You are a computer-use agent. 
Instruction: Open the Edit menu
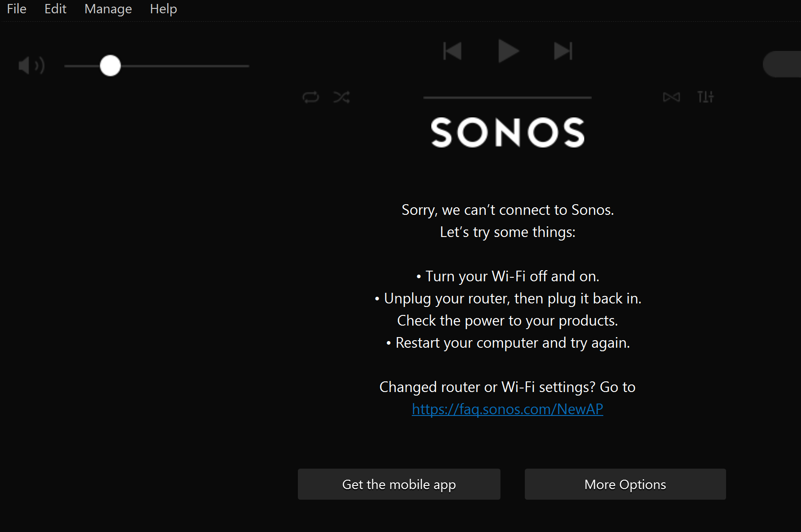pos(55,9)
